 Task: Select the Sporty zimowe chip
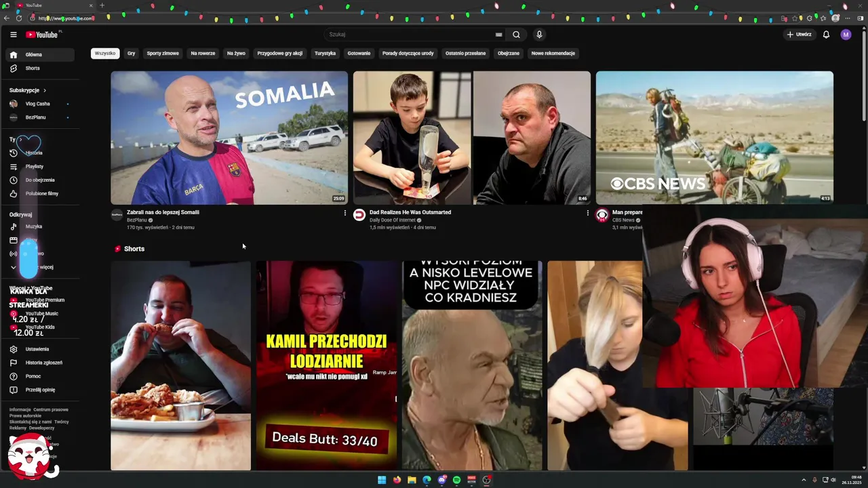click(x=163, y=54)
